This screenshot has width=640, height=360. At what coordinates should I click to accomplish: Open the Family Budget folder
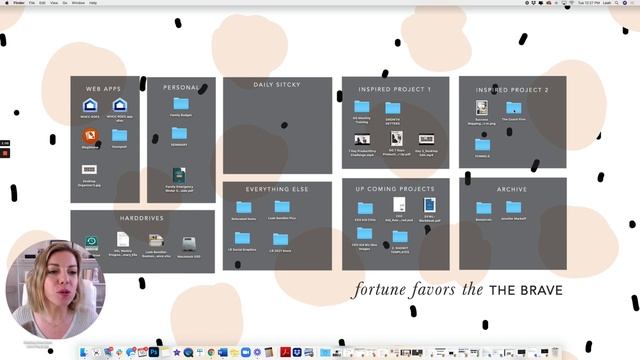(181, 104)
